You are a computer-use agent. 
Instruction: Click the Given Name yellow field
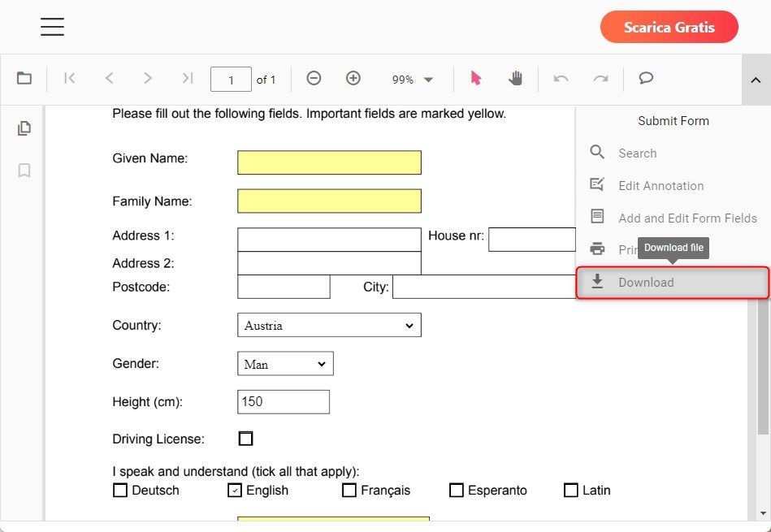click(x=329, y=162)
